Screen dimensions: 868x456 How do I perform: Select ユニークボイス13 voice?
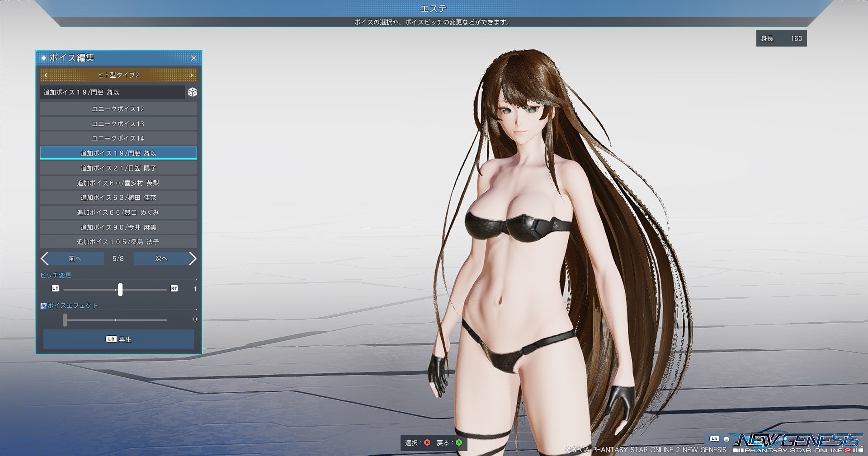click(x=118, y=124)
